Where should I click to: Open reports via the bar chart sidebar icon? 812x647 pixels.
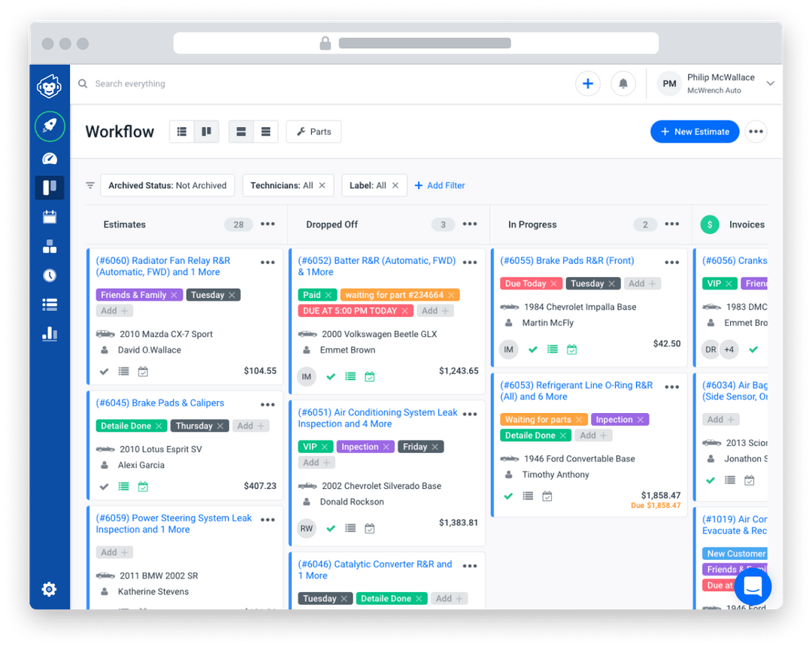point(49,333)
